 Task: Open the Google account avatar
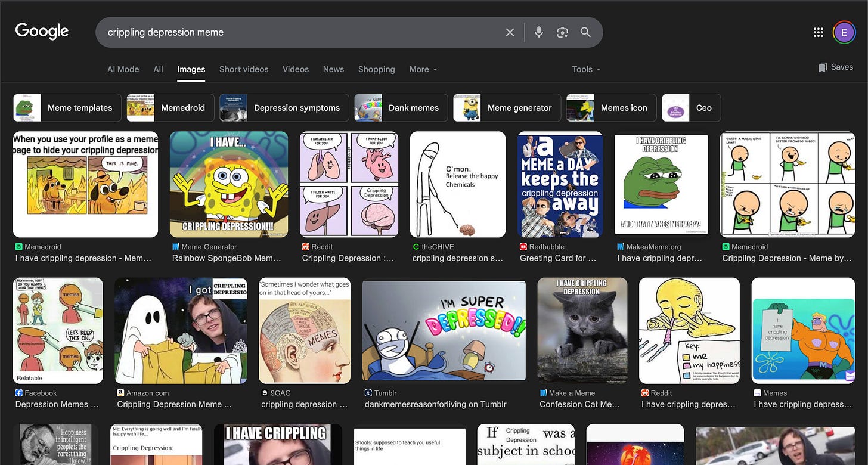tap(844, 32)
